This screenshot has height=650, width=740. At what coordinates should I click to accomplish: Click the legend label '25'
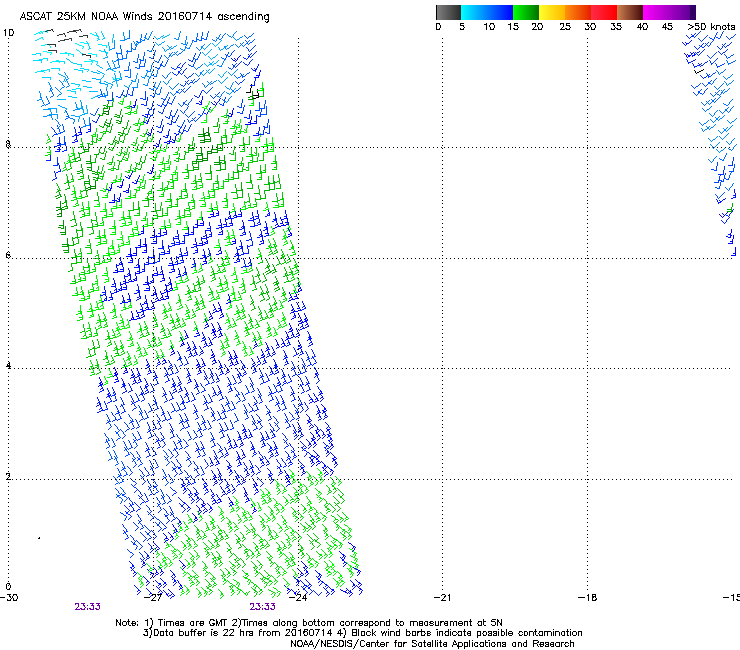[x=565, y=27]
